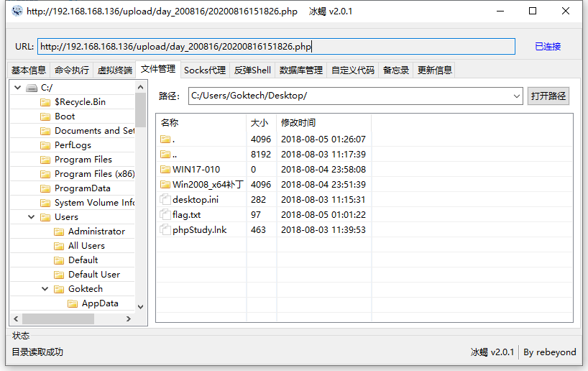Click the tree's vertical scrollbar thumb
Image resolution: width=588 pixels, height=371 pixels.
[141, 110]
